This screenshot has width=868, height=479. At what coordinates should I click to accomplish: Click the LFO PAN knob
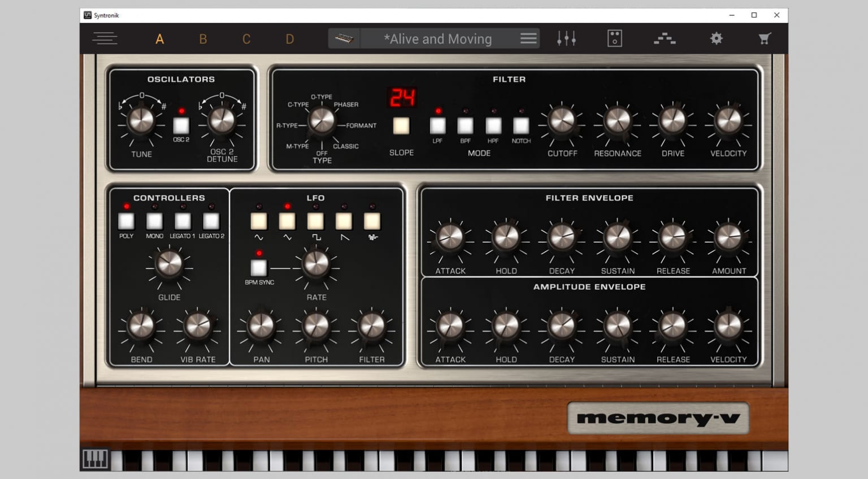[x=261, y=326]
